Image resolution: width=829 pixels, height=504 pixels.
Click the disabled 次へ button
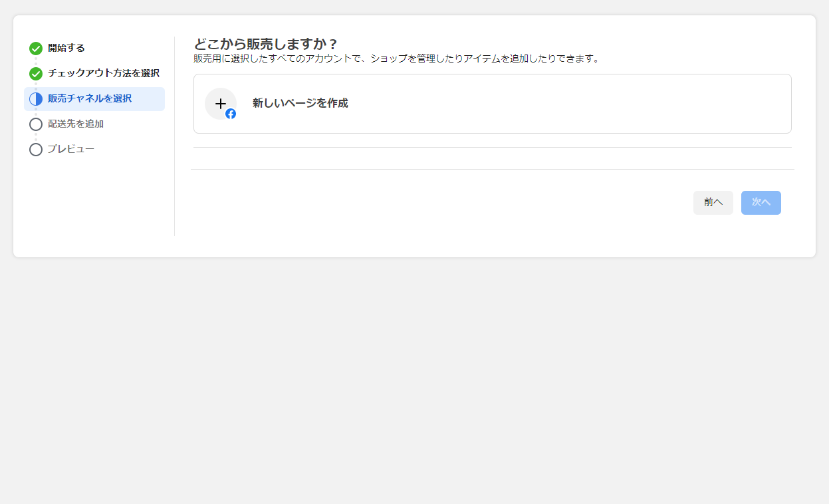[761, 202]
